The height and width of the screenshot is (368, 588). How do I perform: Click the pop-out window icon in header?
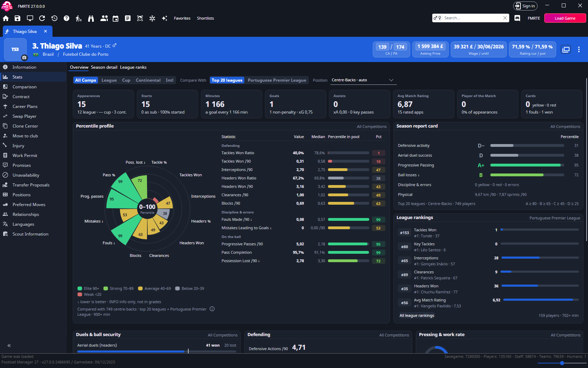coord(566,49)
